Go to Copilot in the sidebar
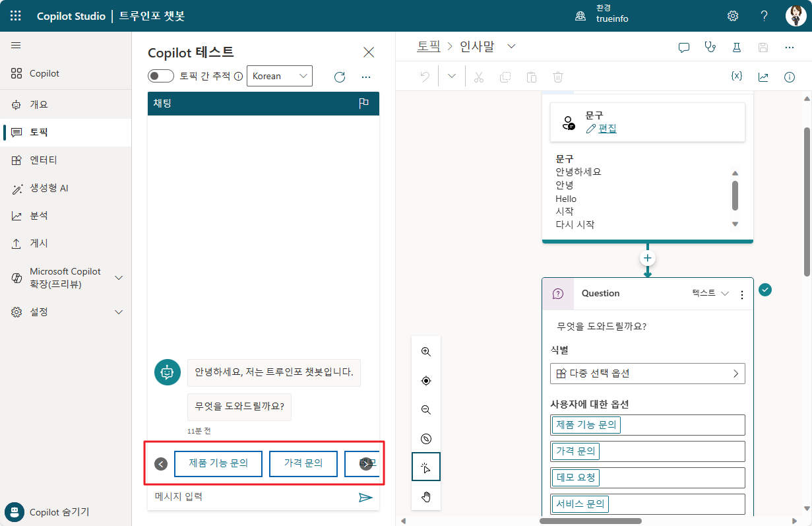This screenshot has width=812, height=526. [x=66, y=73]
